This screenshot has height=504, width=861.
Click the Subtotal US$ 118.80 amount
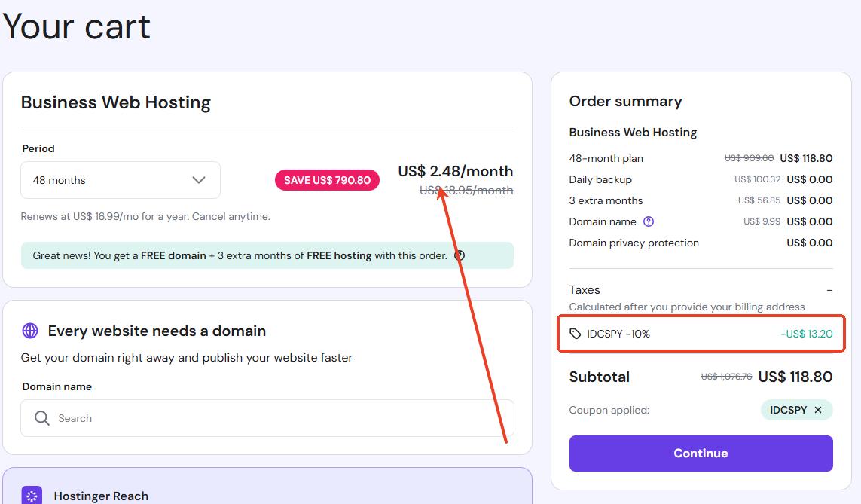point(795,377)
